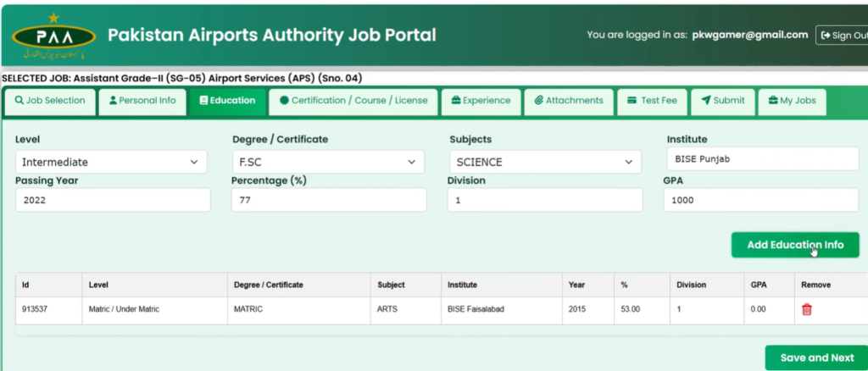This screenshot has height=371, width=868.
Task: Open the Submit tab
Action: [722, 101]
